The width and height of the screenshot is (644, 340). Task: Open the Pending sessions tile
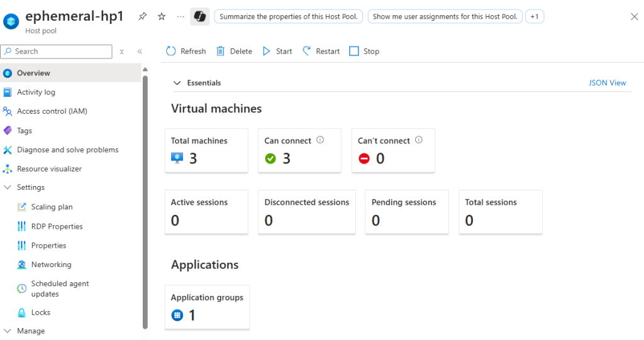tap(407, 212)
